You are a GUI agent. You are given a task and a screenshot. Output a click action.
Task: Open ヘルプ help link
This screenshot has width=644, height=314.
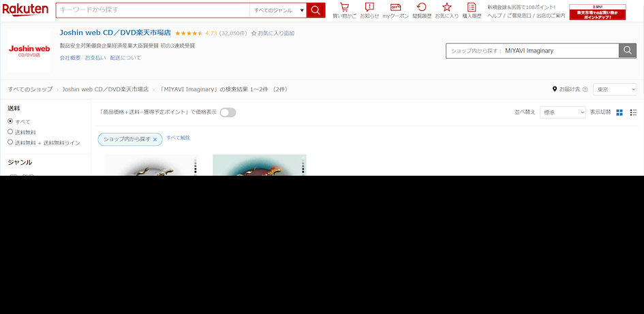point(495,16)
